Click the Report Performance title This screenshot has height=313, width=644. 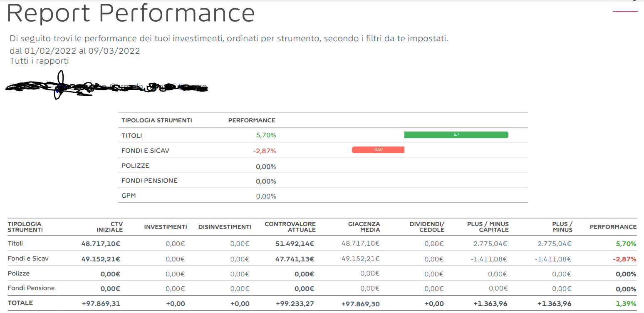coord(131,13)
